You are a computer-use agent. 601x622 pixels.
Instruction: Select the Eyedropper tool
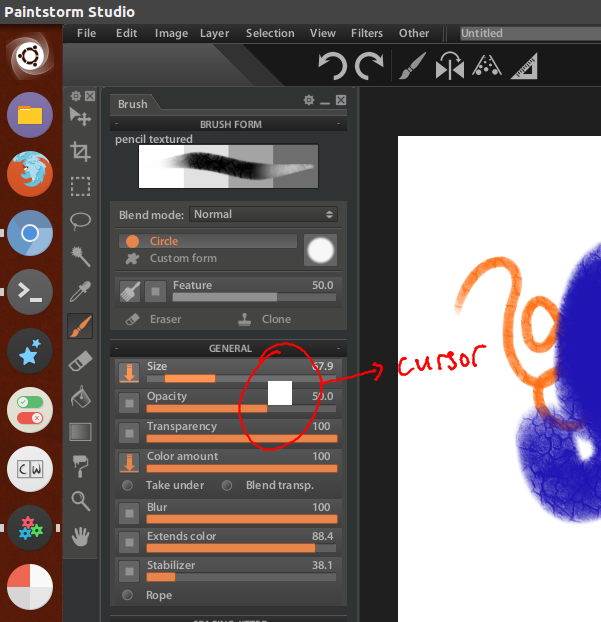(80, 291)
